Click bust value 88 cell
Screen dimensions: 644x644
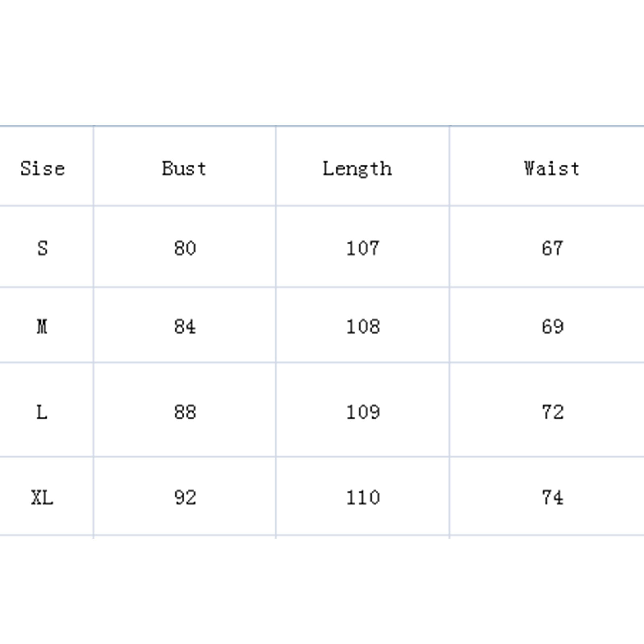pos(185,412)
